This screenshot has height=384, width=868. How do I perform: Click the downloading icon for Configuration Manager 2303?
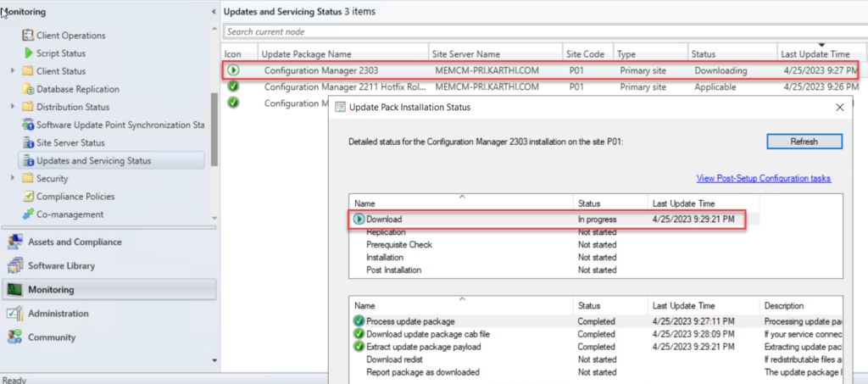coord(233,70)
